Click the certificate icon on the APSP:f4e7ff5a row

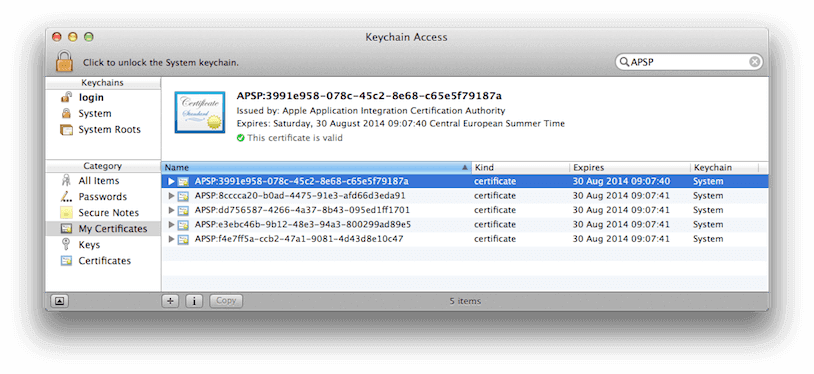[183, 239]
